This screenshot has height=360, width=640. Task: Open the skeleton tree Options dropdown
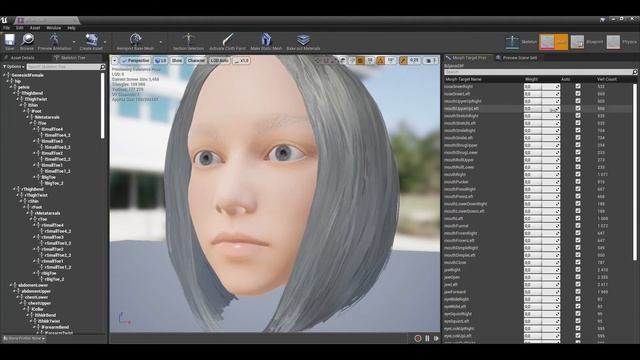coord(14,67)
